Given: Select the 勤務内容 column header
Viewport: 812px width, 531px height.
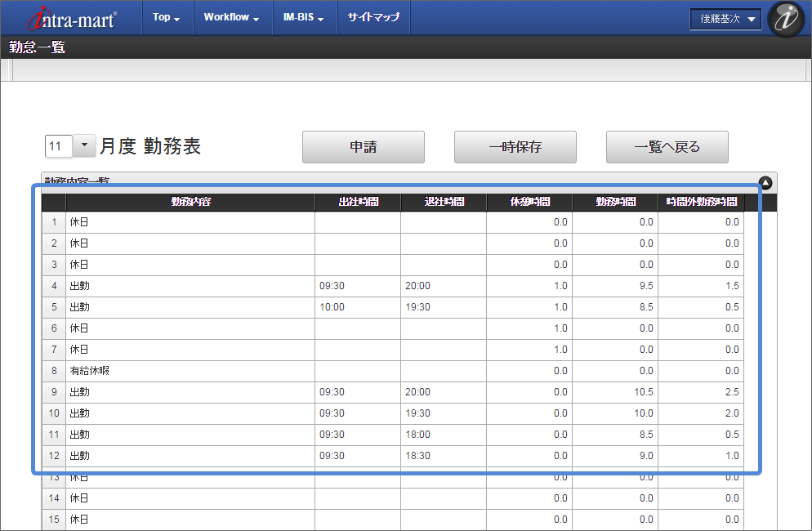Looking at the screenshot, I should click(x=190, y=202).
